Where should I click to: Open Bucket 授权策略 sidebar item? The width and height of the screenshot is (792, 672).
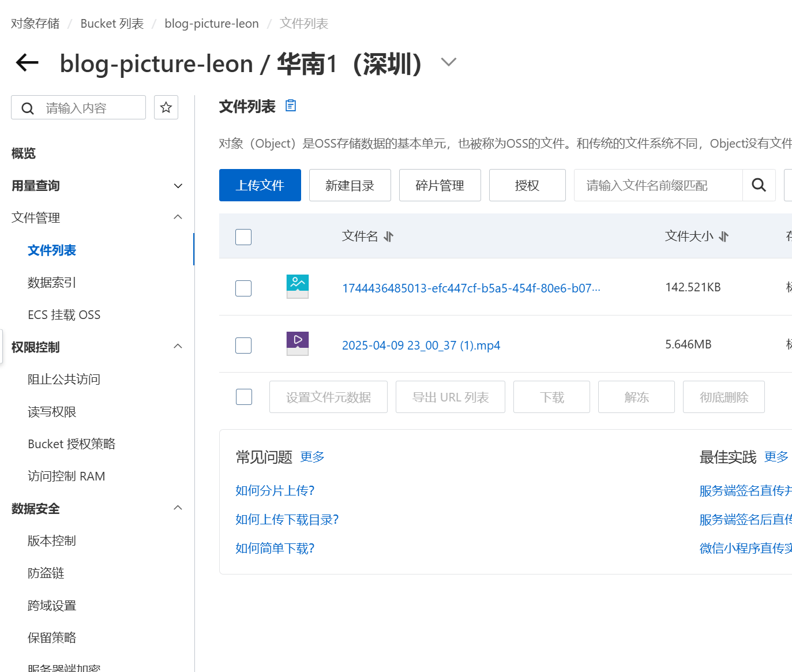[x=72, y=444]
